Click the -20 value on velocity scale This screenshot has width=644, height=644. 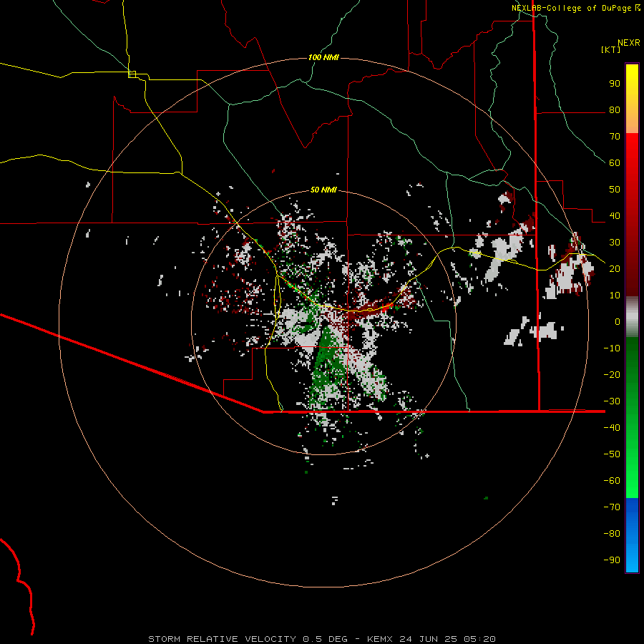click(612, 374)
